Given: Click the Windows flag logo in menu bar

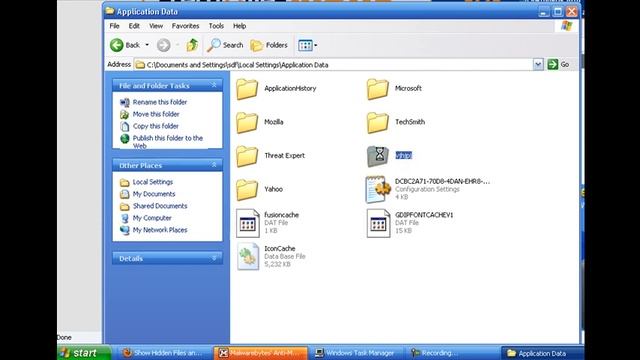Looking at the screenshot, I should point(567,26).
